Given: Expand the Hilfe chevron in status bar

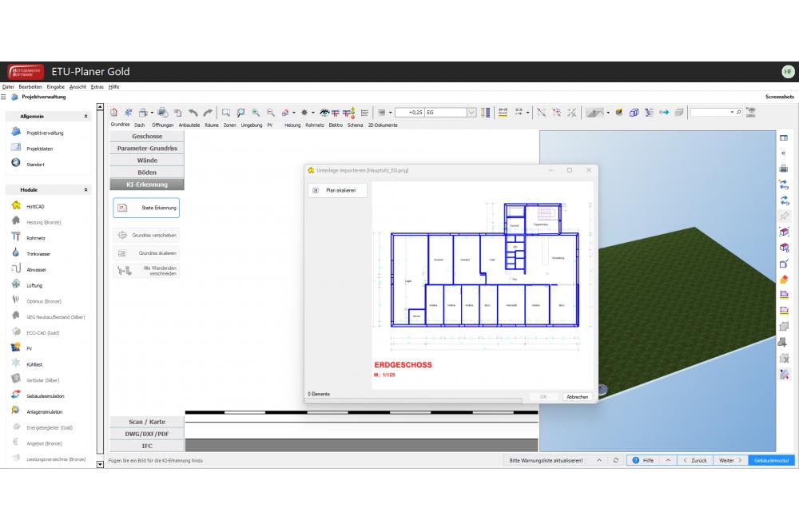Looking at the screenshot, I should (667, 460).
